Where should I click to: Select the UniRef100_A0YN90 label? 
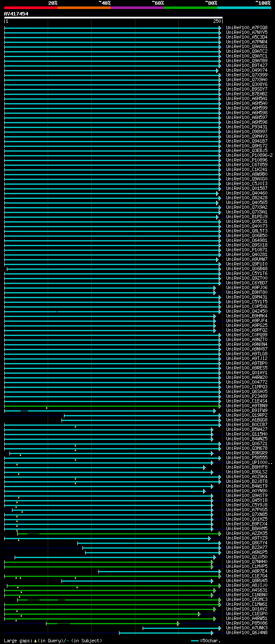pyautogui.click(x=247, y=491)
